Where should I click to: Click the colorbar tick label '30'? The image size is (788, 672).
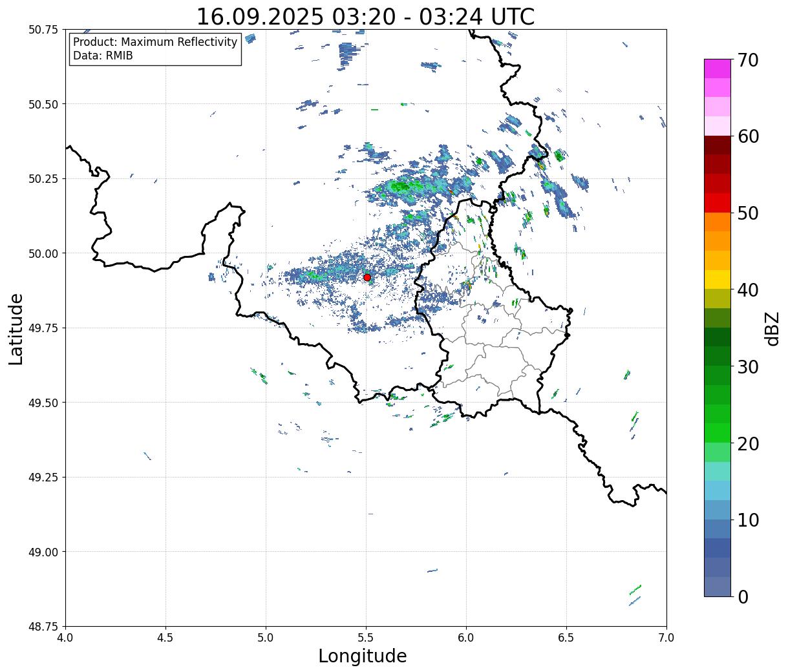pos(748,367)
